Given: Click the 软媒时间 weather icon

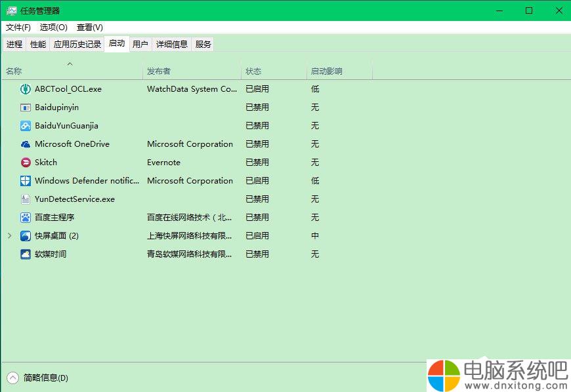Looking at the screenshot, I should pos(26,254).
